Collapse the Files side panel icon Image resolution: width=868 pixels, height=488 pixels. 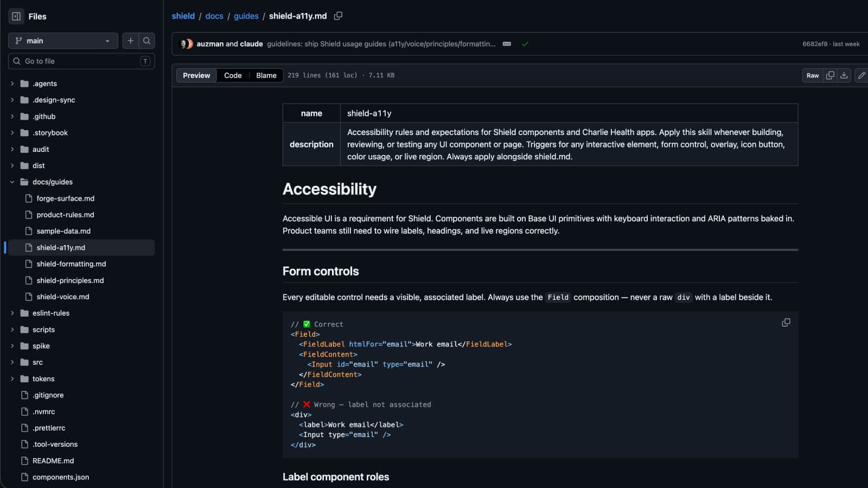coord(16,16)
